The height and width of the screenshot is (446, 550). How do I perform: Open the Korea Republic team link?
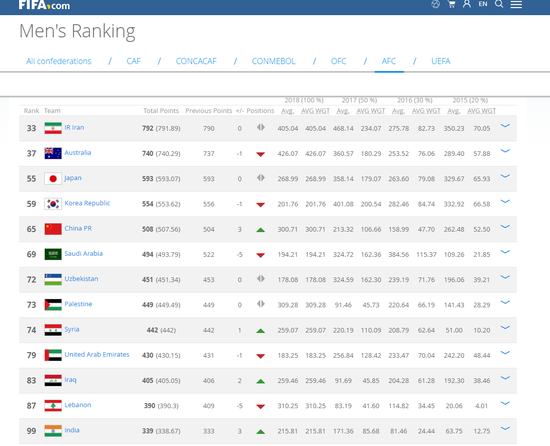point(87,203)
